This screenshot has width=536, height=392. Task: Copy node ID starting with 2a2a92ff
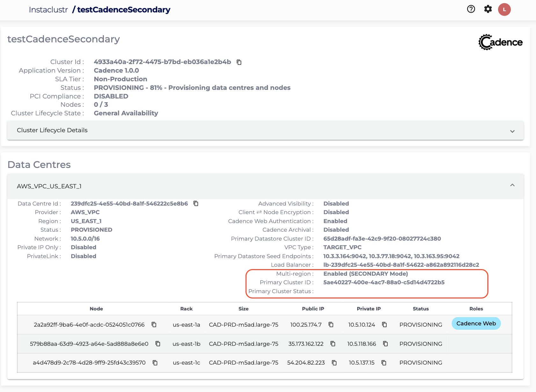click(x=154, y=324)
